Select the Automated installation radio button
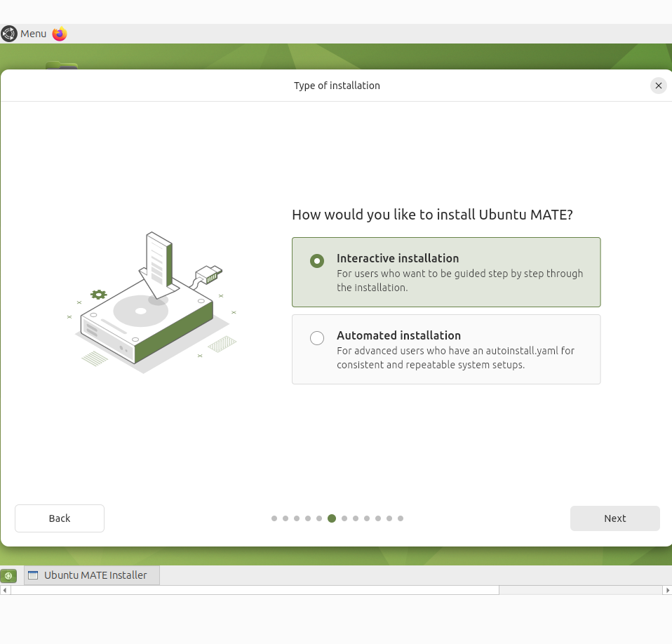Viewport: 672px width, 644px height. (x=317, y=337)
